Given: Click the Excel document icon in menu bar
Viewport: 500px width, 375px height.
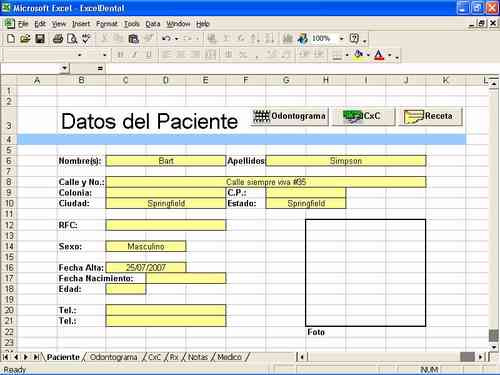Looking at the screenshot, I should click(x=9, y=24).
